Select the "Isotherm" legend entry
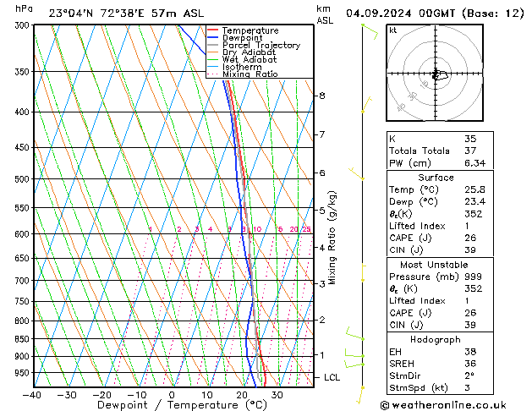532x411 pixels. pyautogui.click(x=242, y=67)
